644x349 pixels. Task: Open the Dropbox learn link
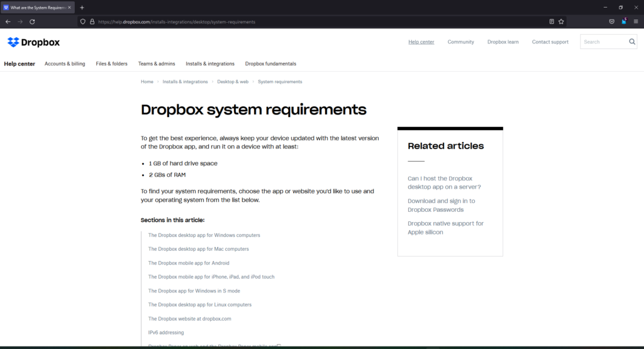(x=502, y=42)
